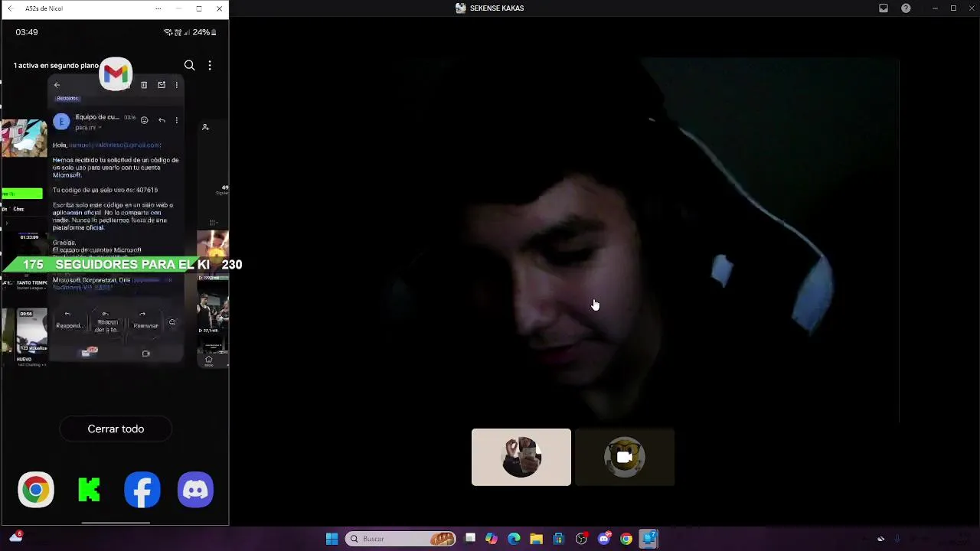The width and height of the screenshot is (980, 551).
Task: Expand recipient details next to "para mí"
Action: (100, 128)
